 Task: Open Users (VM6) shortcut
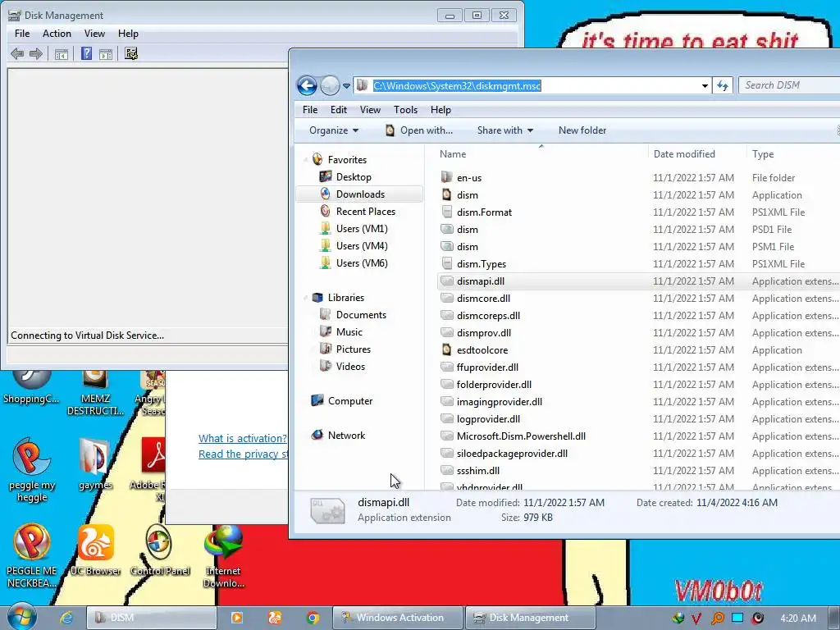tap(362, 262)
